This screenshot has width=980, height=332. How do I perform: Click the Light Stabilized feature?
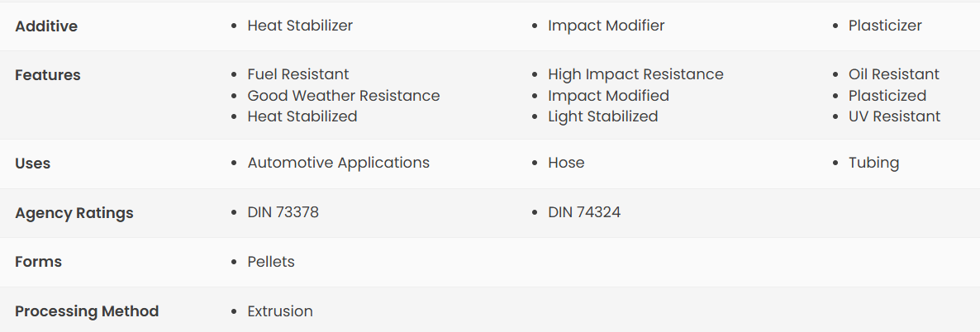click(x=603, y=116)
